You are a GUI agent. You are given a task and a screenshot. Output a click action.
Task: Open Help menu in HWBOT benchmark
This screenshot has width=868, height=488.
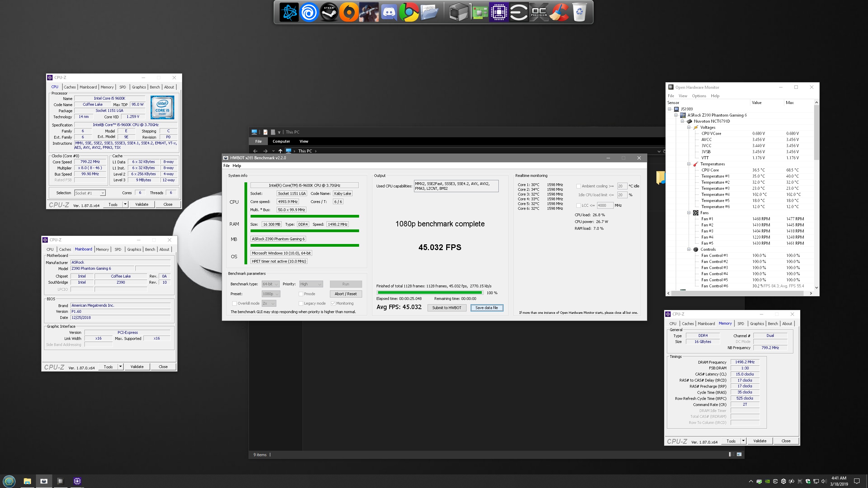[x=237, y=166]
